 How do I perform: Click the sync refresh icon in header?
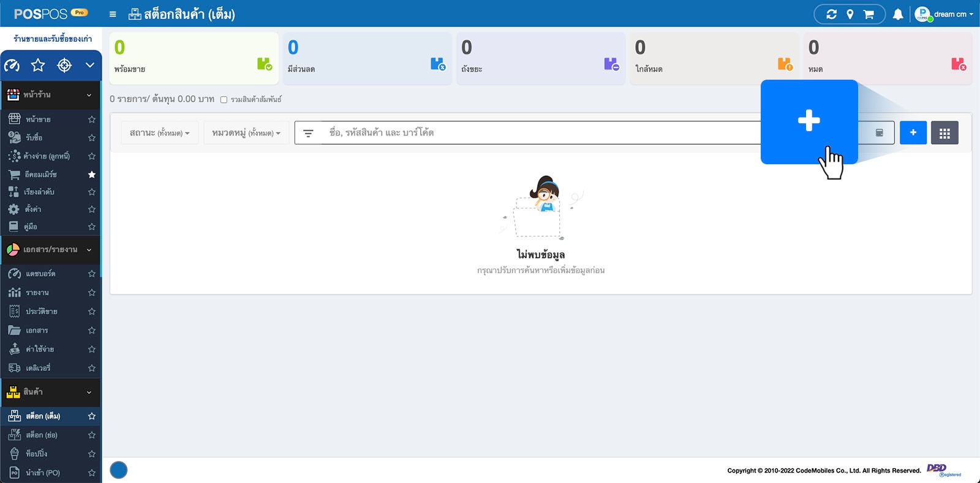[x=831, y=14]
